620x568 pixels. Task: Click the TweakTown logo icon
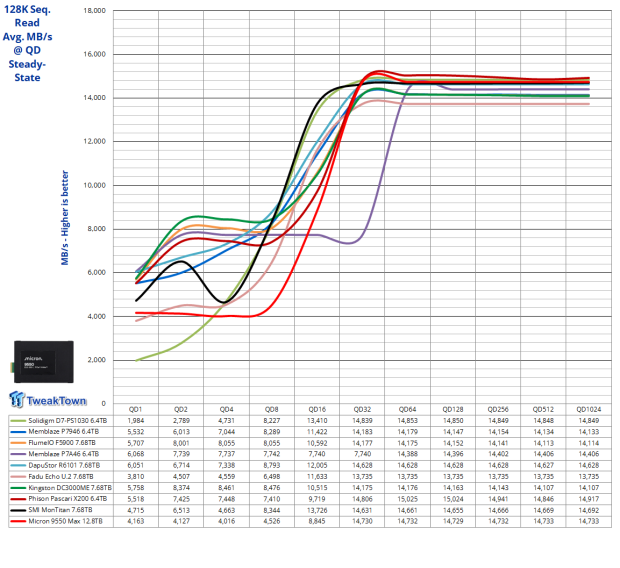pos(18,400)
